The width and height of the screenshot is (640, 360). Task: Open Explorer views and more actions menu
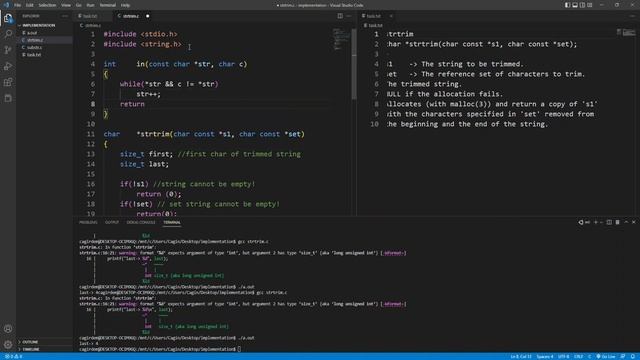click(x=65, y=16)
